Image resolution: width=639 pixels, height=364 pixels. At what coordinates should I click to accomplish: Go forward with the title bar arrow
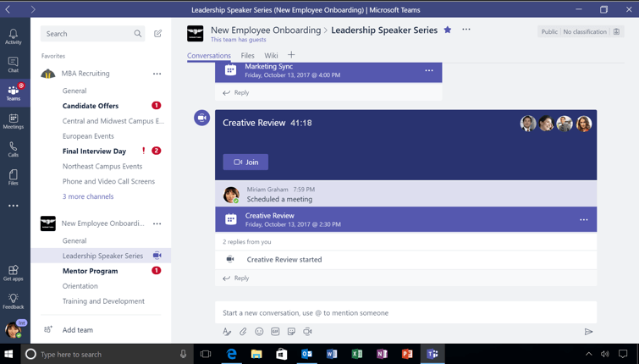point(33,9)
